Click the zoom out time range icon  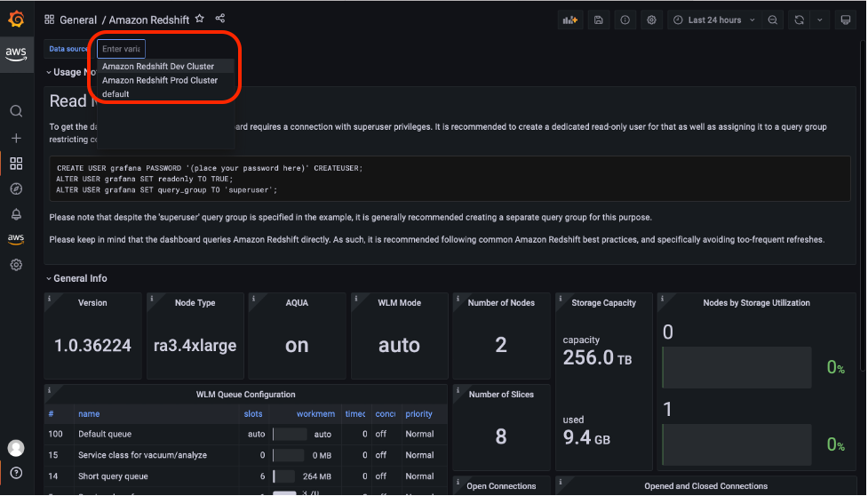(773, 20)
